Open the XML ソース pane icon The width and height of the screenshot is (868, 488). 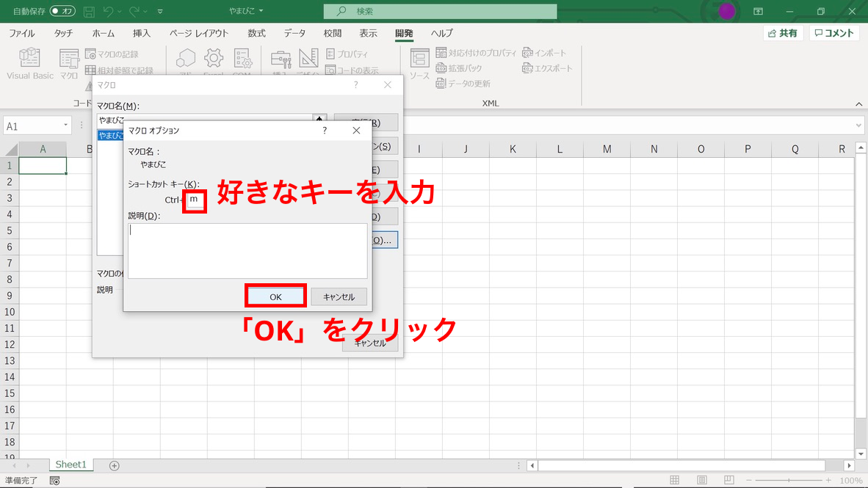point(419,64)
